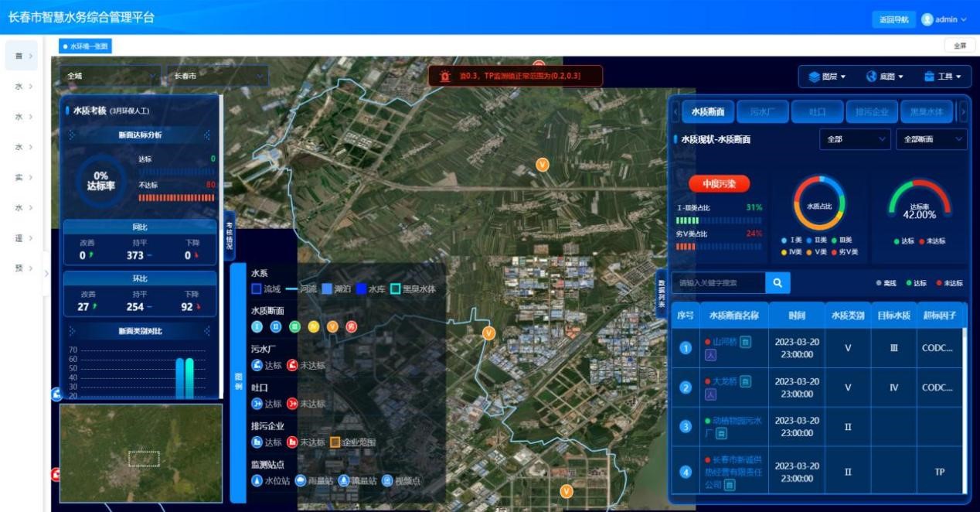Click the 全屏 fullscreen button
Image resolution: width=980 pixels, height=512 pixels.
[959, 46]
